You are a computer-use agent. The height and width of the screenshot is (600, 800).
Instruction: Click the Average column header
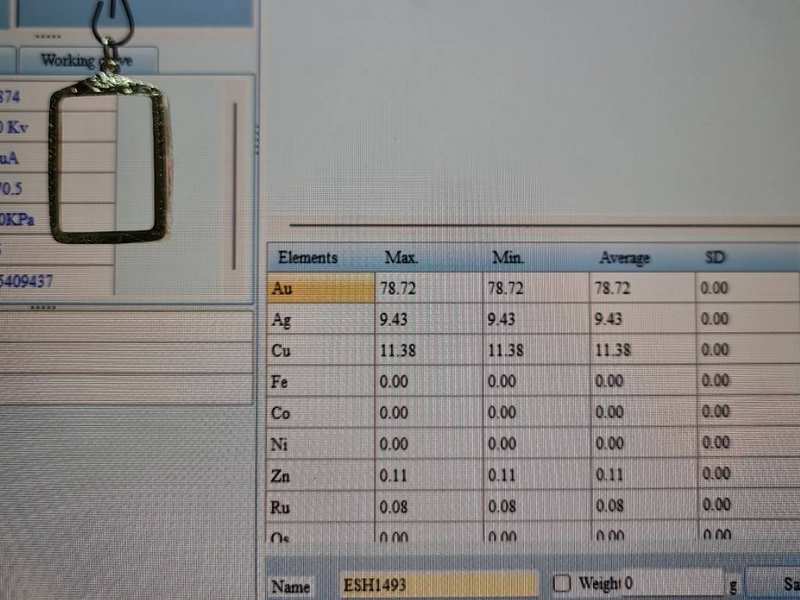(x=624, y=258)
